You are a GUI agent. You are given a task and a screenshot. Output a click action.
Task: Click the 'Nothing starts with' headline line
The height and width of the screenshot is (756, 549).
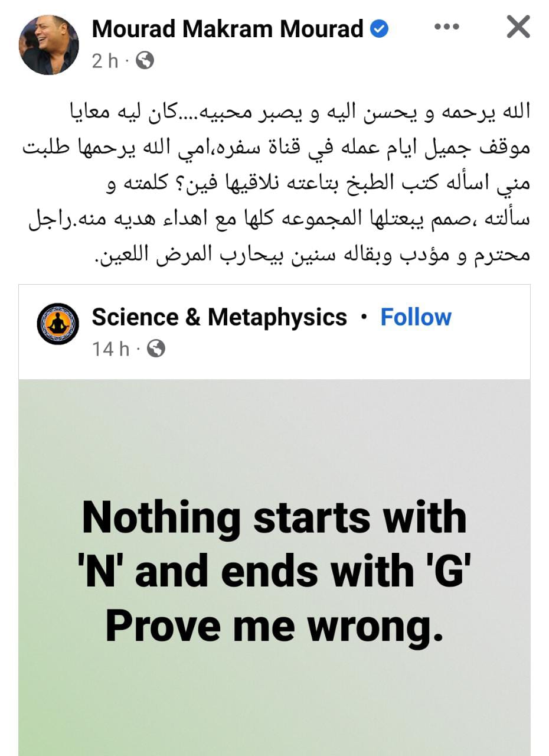click(x=274, y=517)
